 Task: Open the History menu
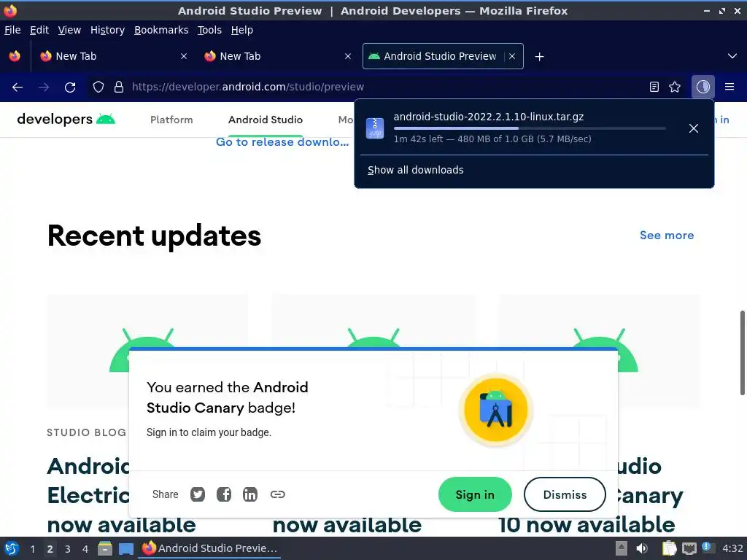coord(107,30)
